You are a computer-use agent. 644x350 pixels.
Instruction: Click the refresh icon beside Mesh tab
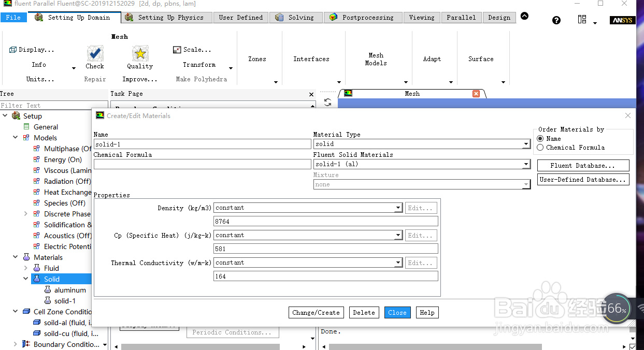[x=327, y=103]
